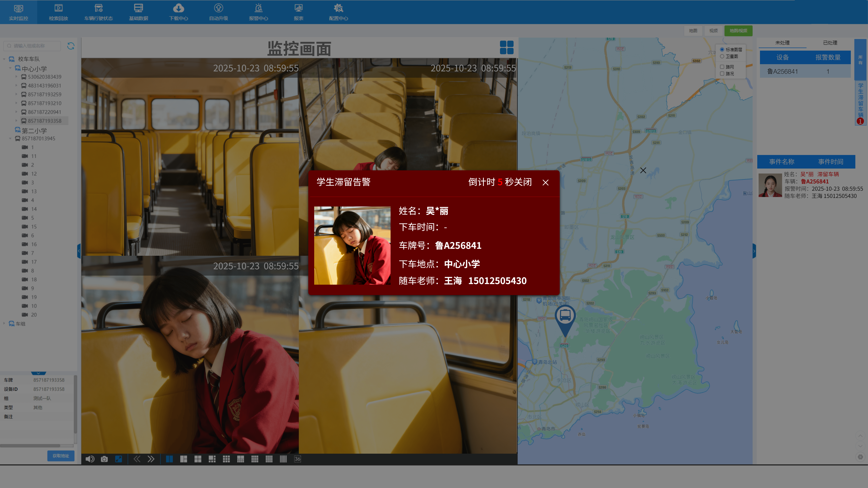Go to previous video page
Screen dimensions: 868x488
click(x=137, y=459)
